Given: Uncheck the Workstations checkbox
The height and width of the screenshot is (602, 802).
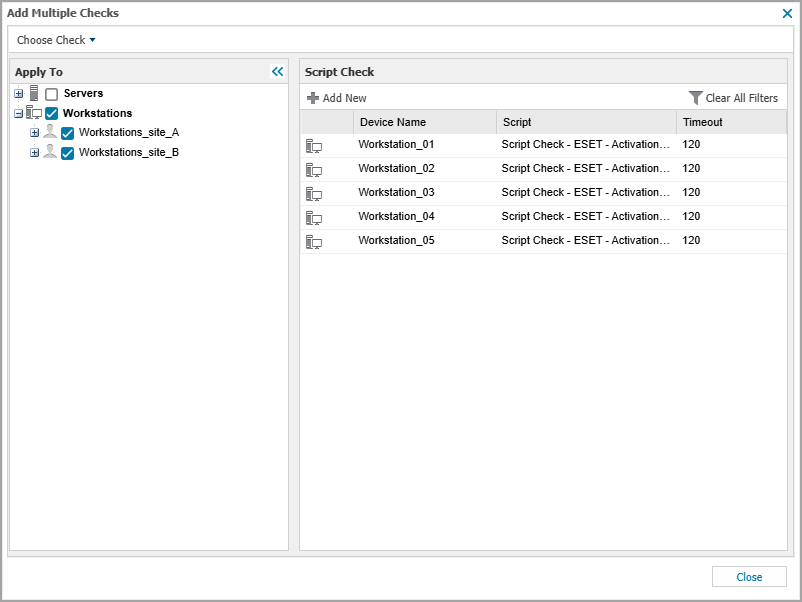Looking at the screenshot, I should pyautogui.click(x=52, y=114).
